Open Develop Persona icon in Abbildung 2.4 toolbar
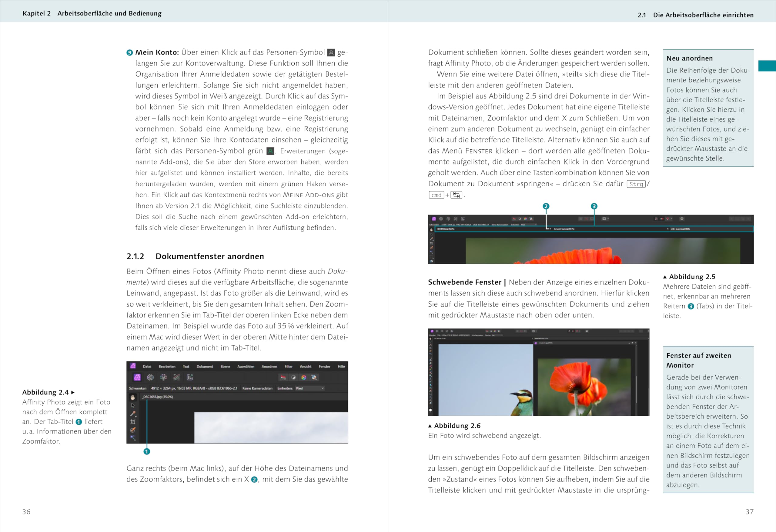The image size is (776, 532). (x=163, y=377)
